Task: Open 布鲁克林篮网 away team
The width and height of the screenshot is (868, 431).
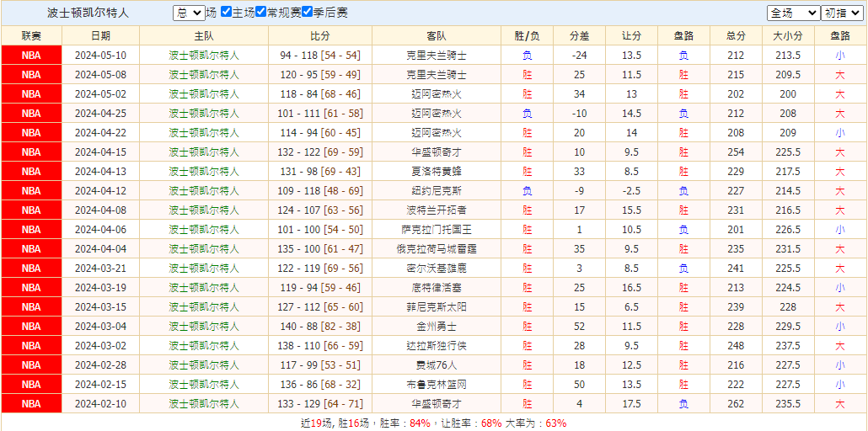Action: pos(437,385)
